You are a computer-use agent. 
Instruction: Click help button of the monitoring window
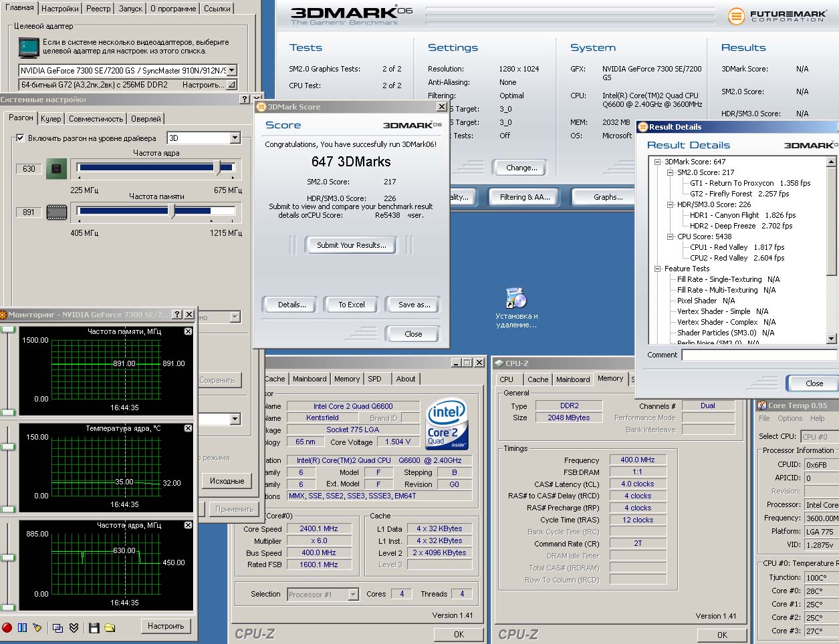point(177,314)
